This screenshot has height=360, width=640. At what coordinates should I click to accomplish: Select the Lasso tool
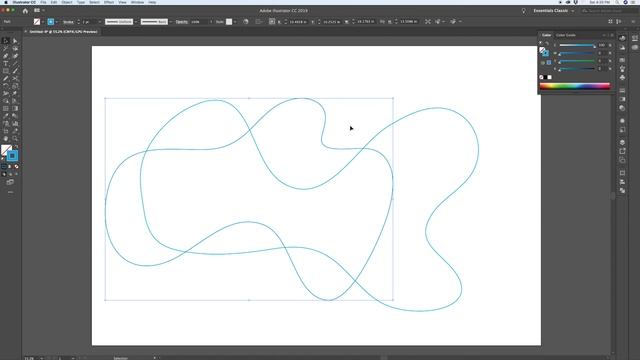(x=15, y=49)
